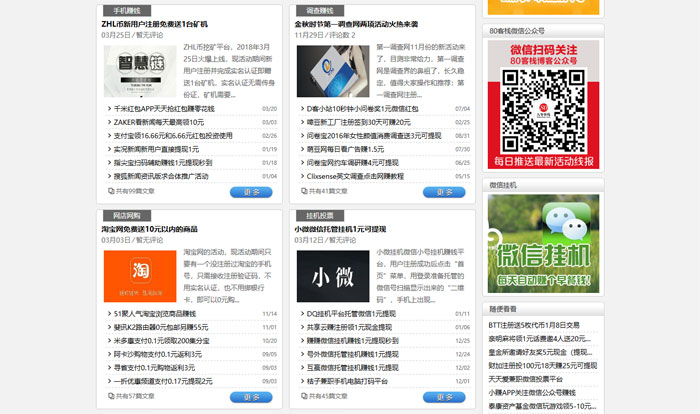This screenshot has height=414, width=700.
Task: Click 共有41篇文章 count text
Action: (328, 191)
